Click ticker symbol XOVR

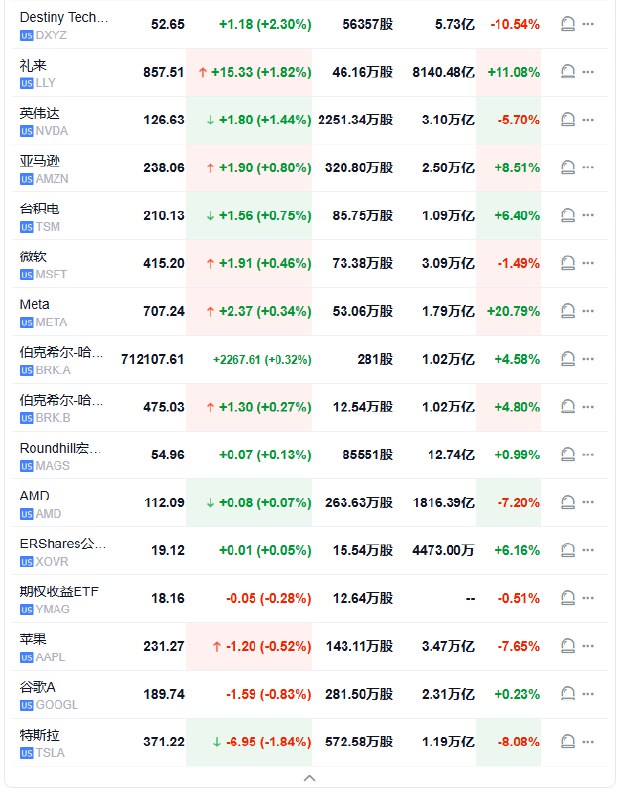pos(52,562)
